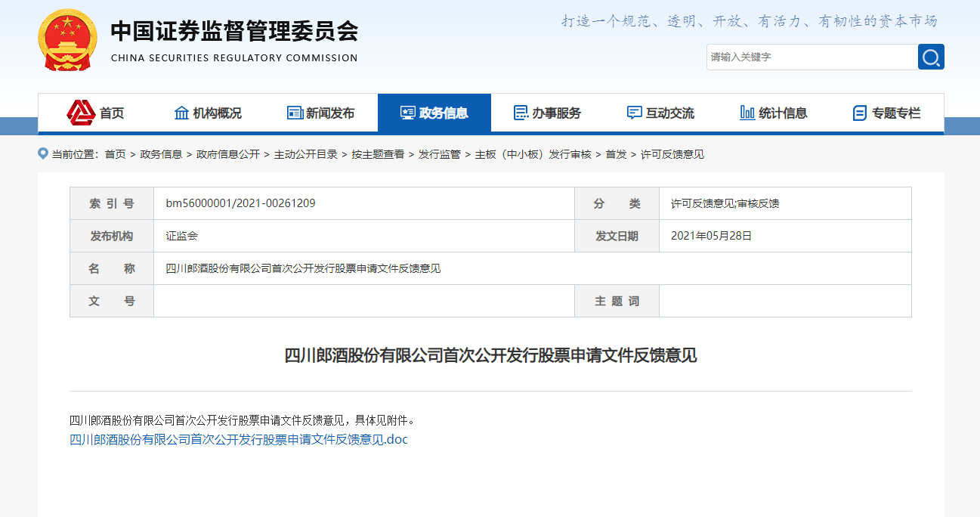Go to 首页 in the breadcrumb
Screen dimensions: 980x517
(115, 154)
